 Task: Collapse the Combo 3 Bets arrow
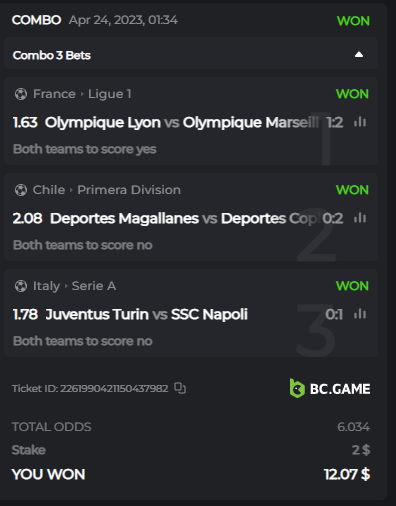359,54
